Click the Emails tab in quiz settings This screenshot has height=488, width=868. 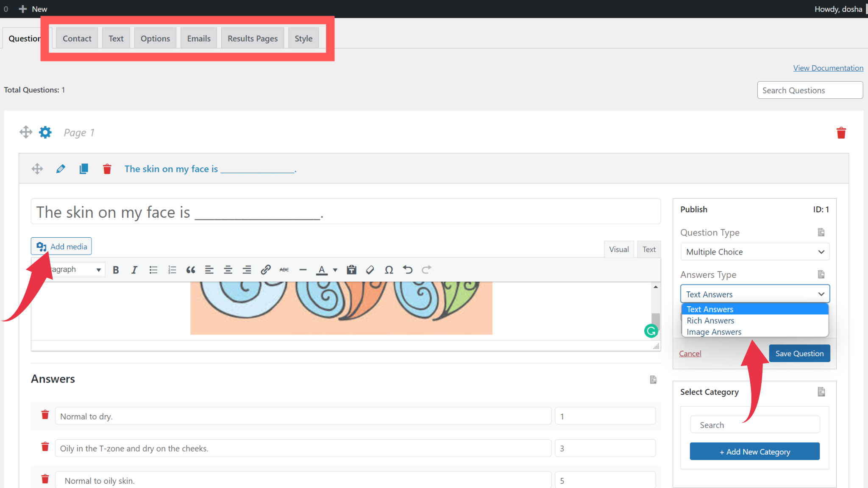pos(198,38)
